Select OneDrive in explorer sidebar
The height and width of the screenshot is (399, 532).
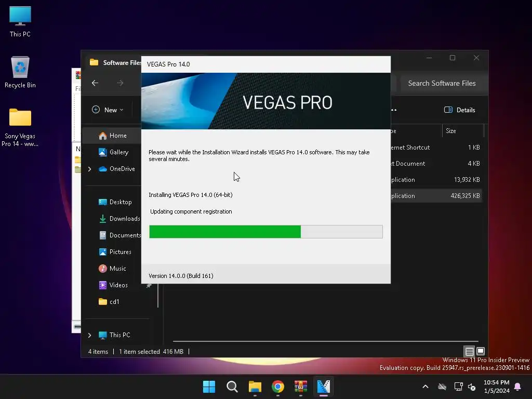(x=117, y=169)
